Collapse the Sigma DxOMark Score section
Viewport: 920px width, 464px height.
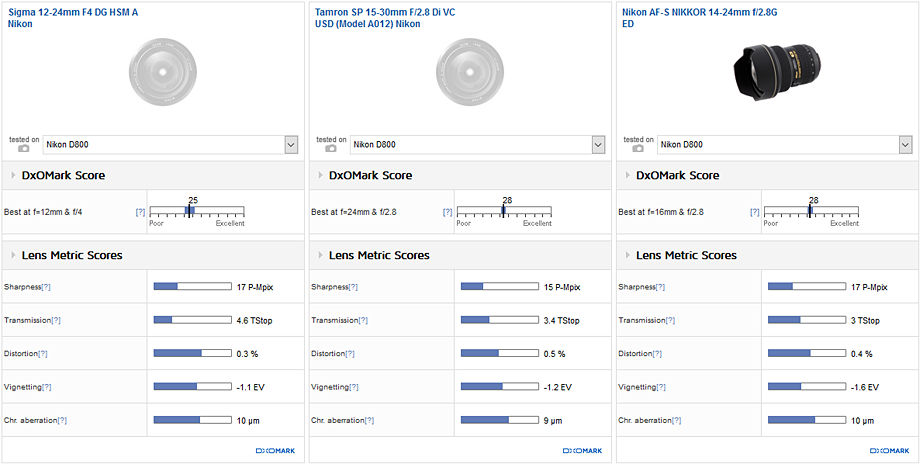click(x=12, y=175)
